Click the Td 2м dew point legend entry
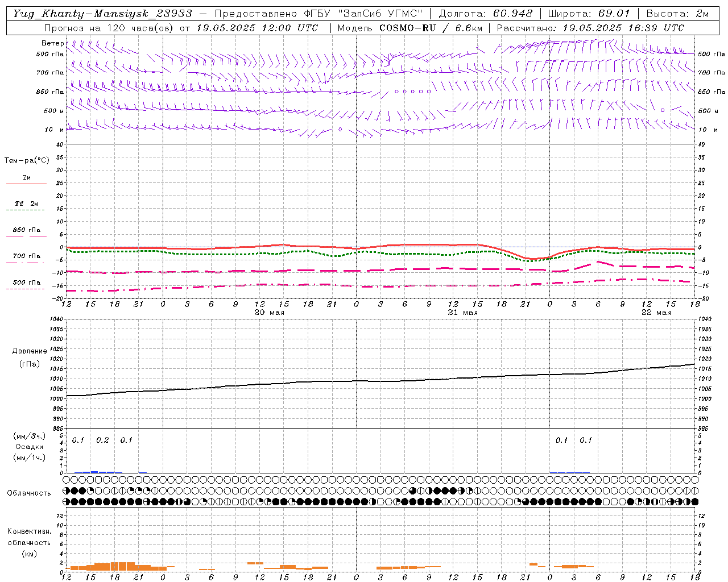Screen dimensions: 728x582 point(27,203)
